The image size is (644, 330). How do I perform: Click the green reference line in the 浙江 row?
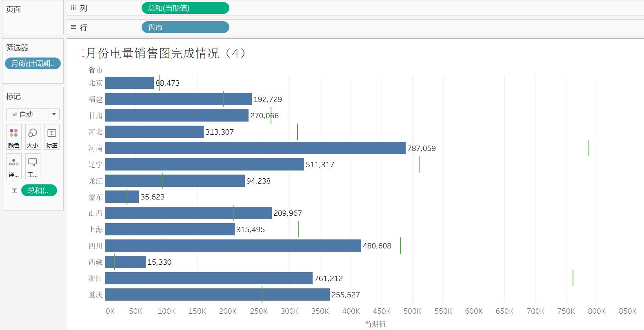pos(573,278)
